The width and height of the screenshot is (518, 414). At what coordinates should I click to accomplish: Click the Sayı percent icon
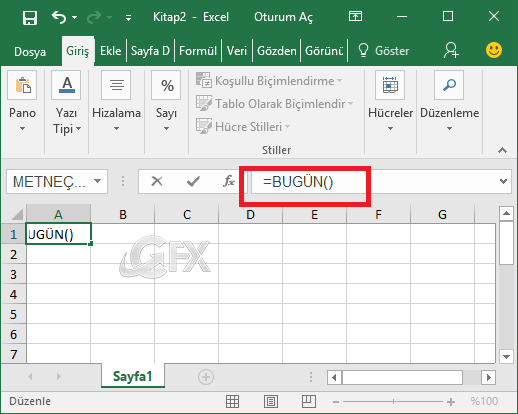coord(166,85)
